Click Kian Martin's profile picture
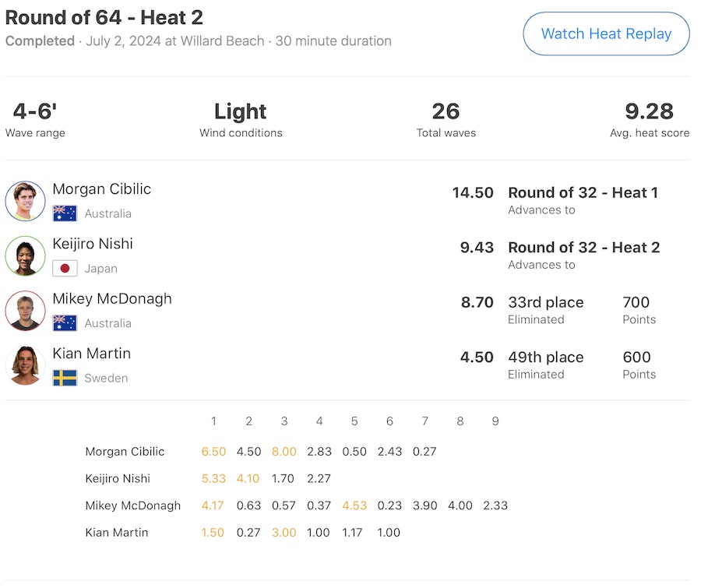701x588 pixels. (26, 365)
